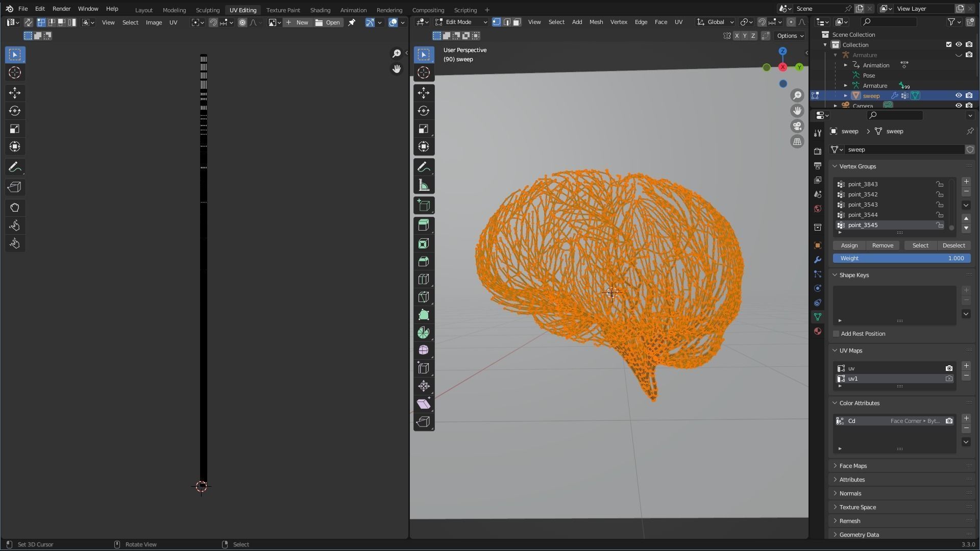Click the Deselect vertex group button
The height and width of the screenshot is (551, 980).
pos(953,245)
